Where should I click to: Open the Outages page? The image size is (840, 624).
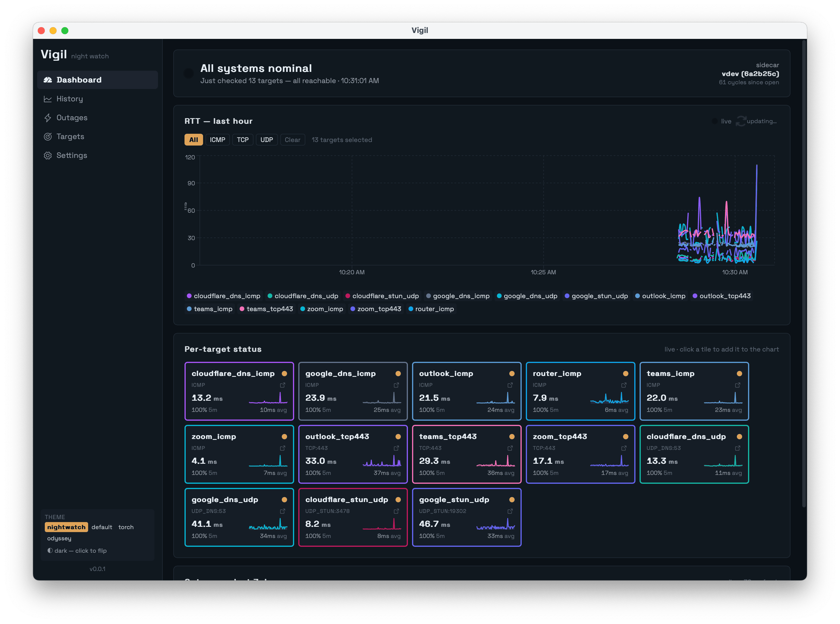pos(98,118)
